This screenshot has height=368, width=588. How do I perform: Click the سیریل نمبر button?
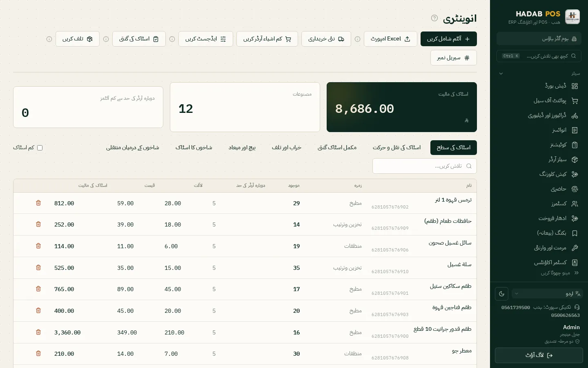[454, 58]
